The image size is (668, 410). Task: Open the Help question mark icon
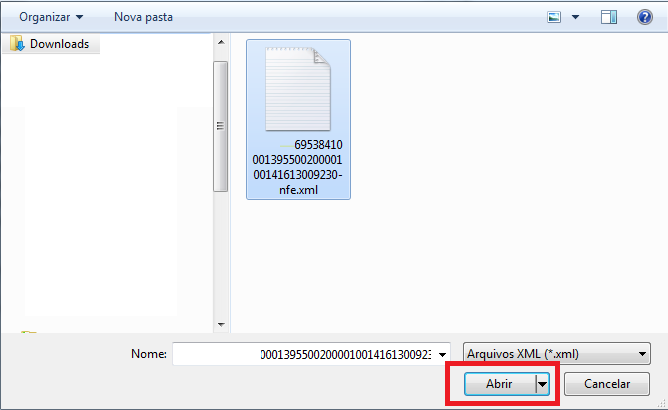click(x=645, y=17)
